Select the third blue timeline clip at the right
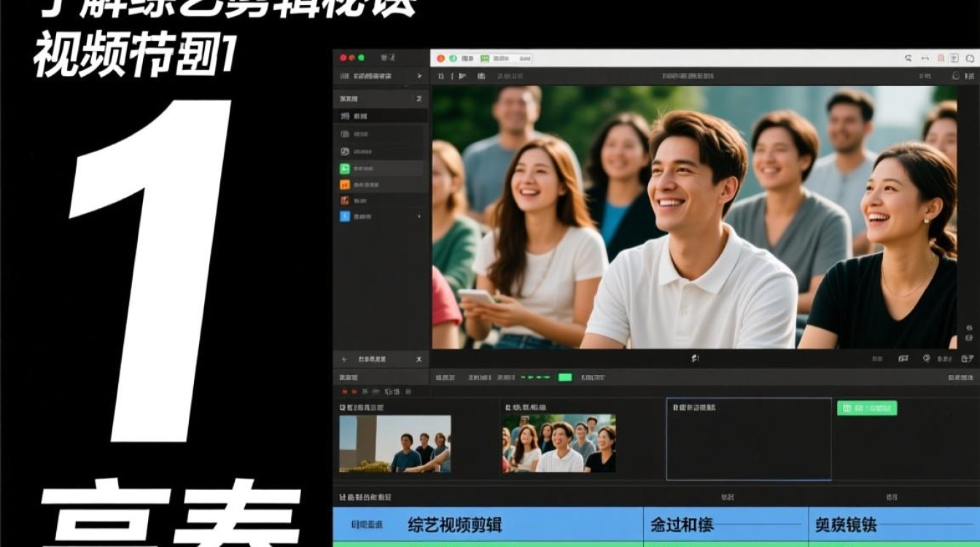Screen dimensions: 980x547 coord(895,524)
